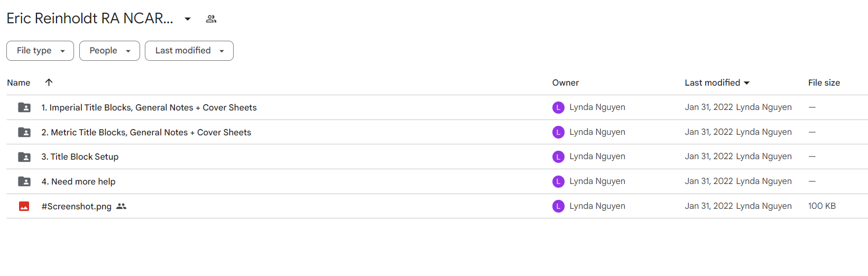Click the Owner column header
The image size is (868, 276).
click(x=566, y=82)
